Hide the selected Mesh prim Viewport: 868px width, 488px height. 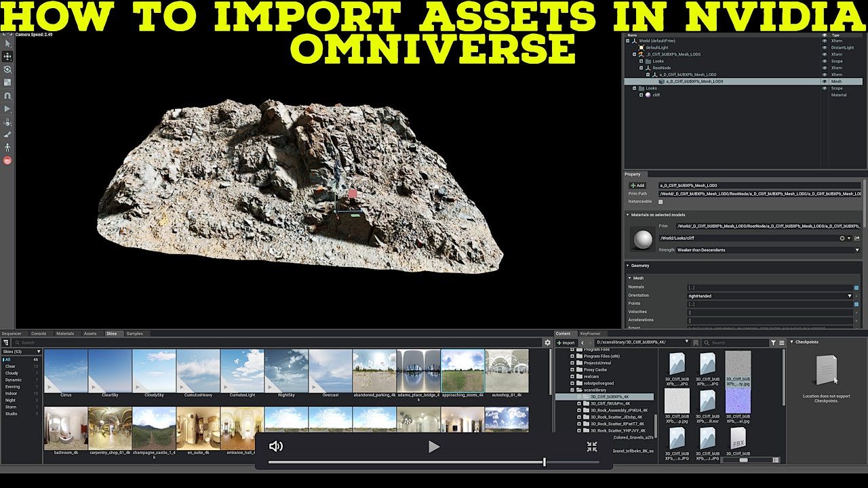click(x=825, y=81)
